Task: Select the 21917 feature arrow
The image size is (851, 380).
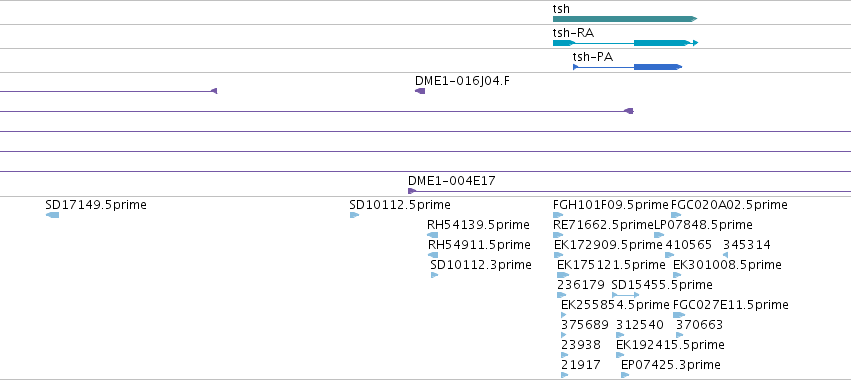Action: 564,375
